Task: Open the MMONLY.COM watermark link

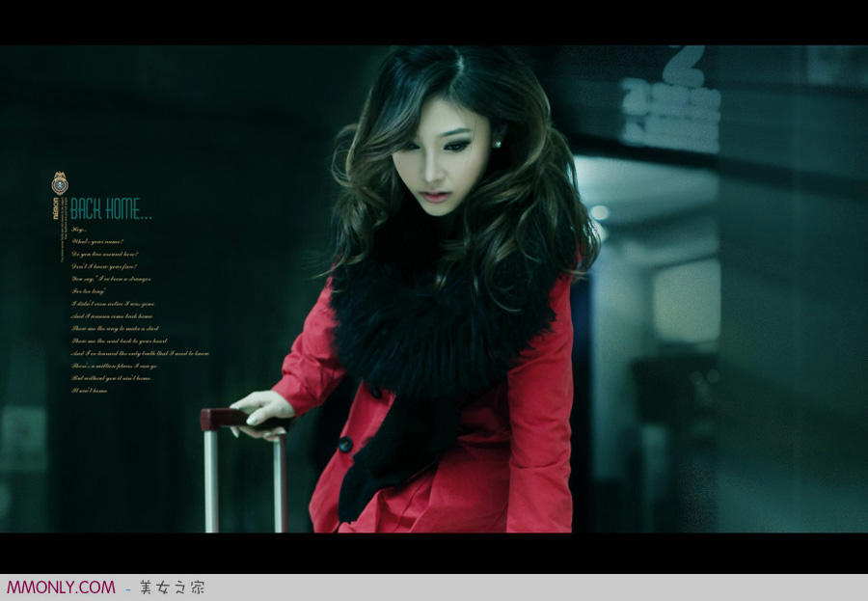Action: [x=61, y=587]
